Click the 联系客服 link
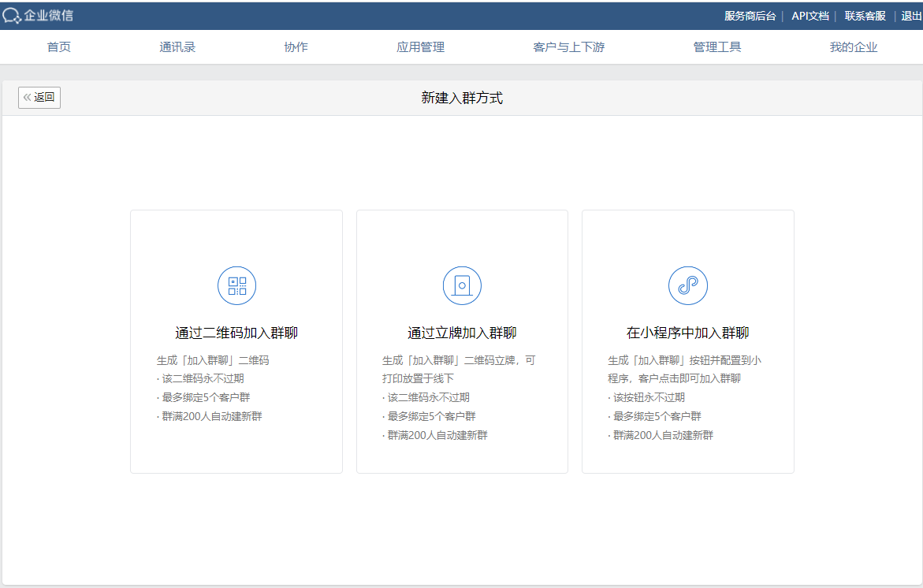923x588 pixels. [865, 16]
